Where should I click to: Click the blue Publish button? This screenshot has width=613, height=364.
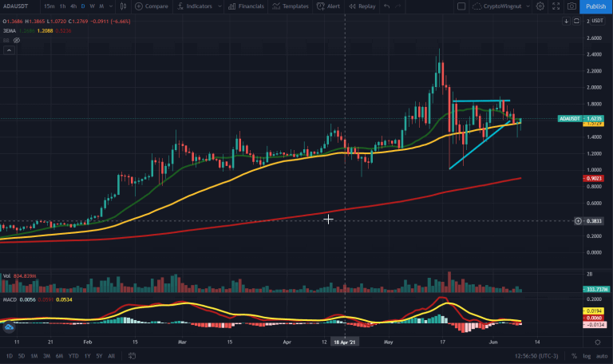pos(595,6)
